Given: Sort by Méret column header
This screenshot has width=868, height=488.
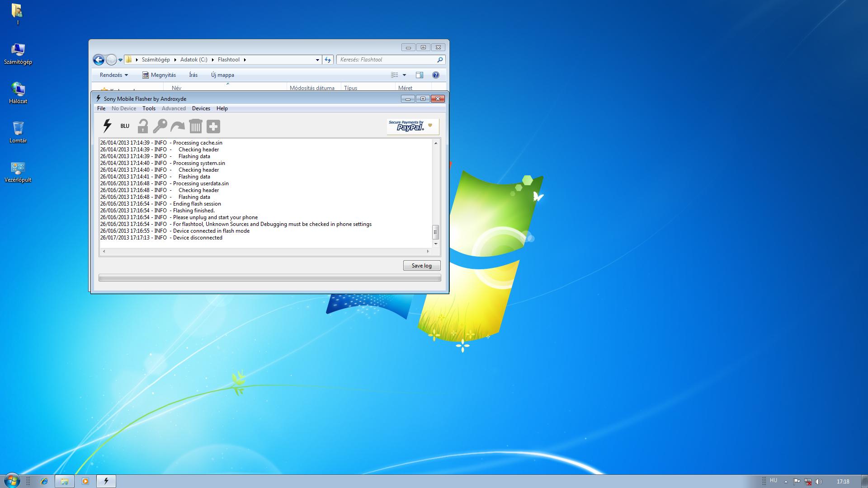Looking at the screenshot, I should tap(405, 88).
